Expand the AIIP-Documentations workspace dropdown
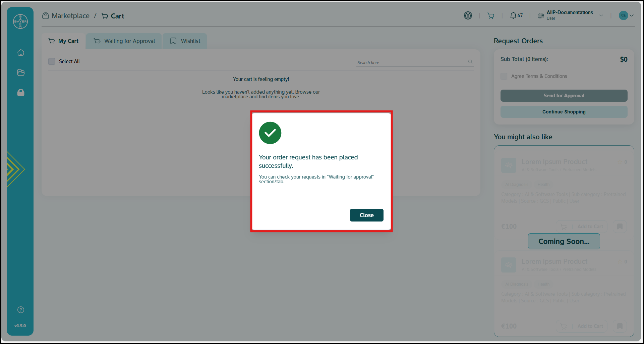 601,15
